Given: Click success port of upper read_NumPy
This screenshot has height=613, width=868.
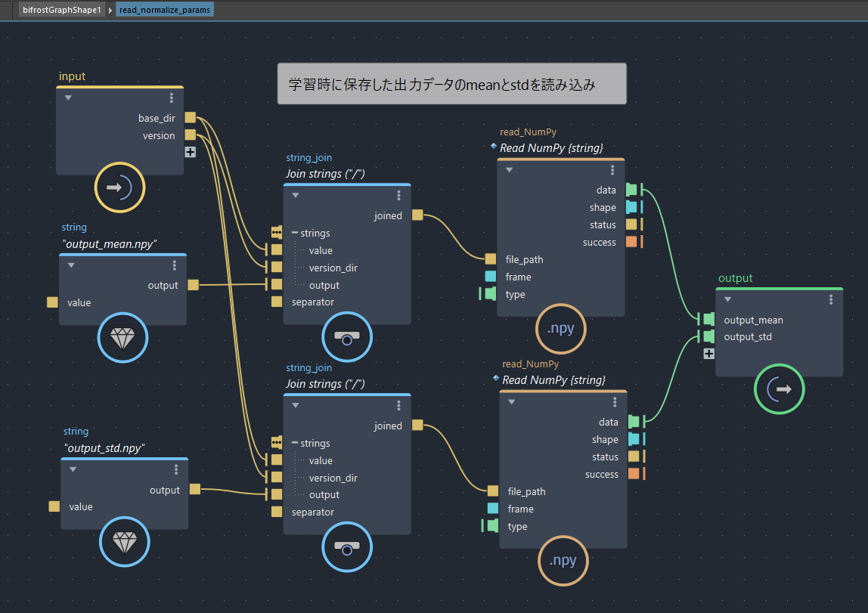Looking at the screenshot, I should [x=631, y=242].
